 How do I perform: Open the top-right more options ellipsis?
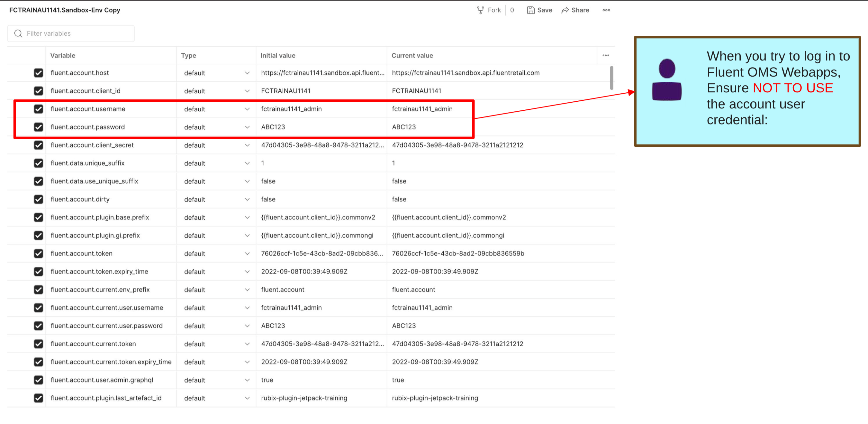click(x=606, y=10)
